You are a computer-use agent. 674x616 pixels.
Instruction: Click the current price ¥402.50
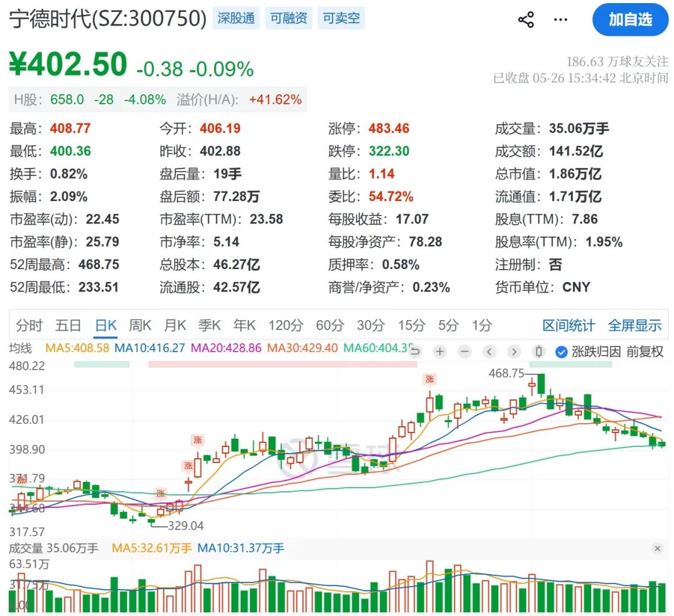[69, 64]
